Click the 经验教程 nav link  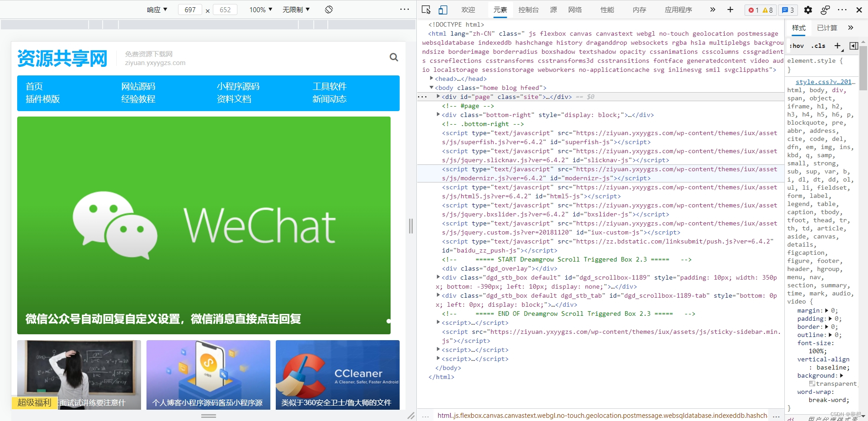click(x=138, y=99)
